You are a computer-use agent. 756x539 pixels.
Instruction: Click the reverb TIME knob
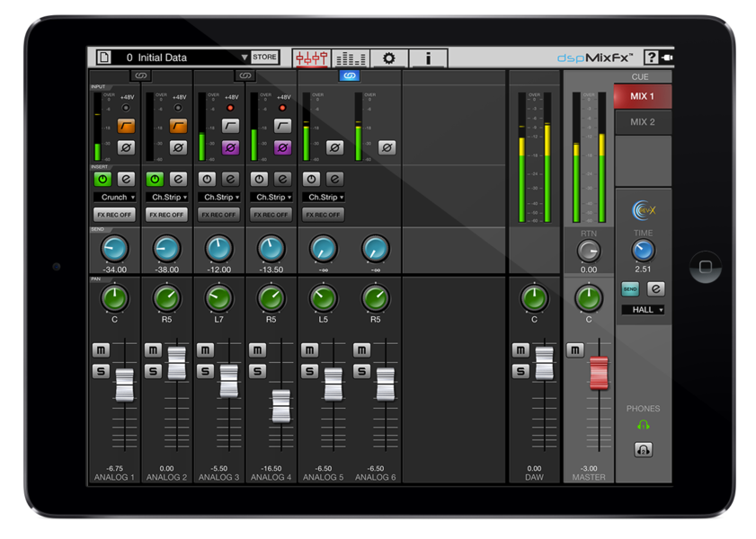[x=643, y=251]
